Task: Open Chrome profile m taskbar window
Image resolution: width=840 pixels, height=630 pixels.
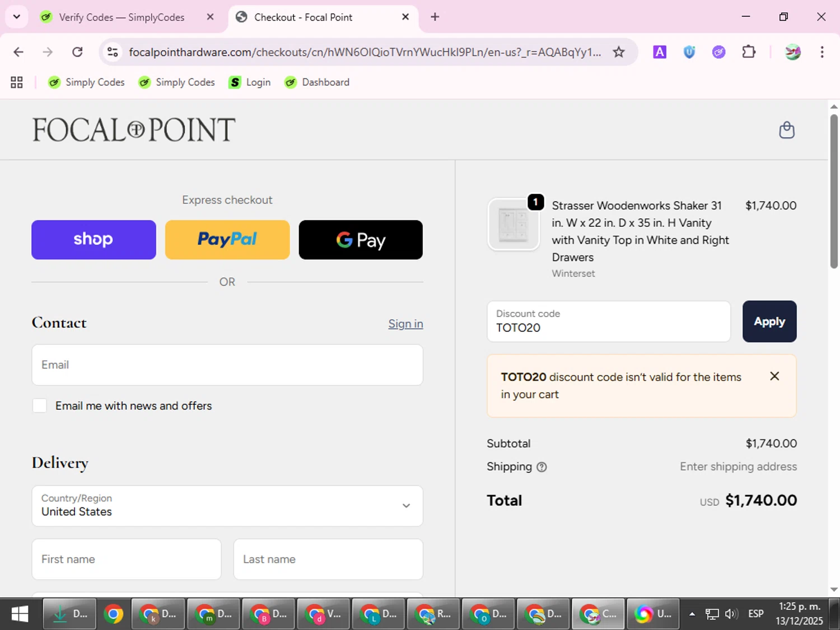Action: coord(213,614)
